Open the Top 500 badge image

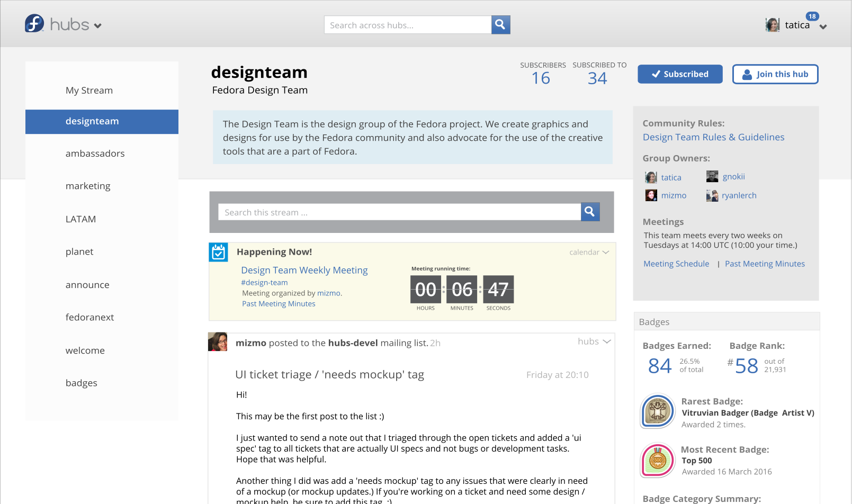click(658, 460)
